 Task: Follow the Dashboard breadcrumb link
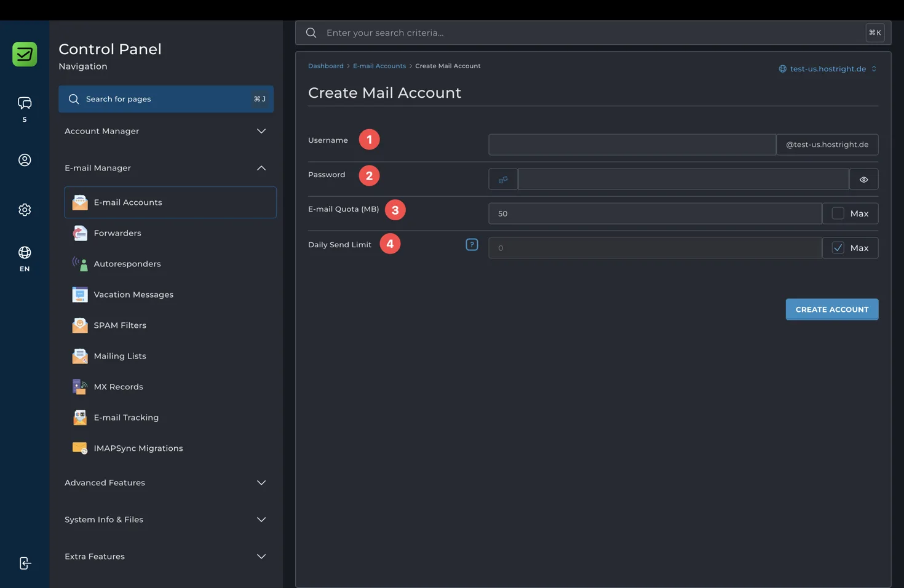326,66
